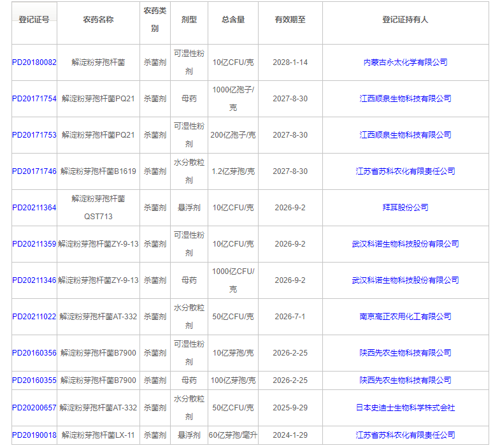Select expiry date 2024-1-29

(x=290, y=435)
